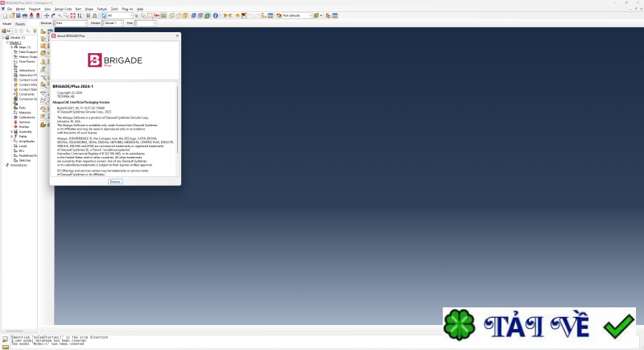Click the Dismiss button
Screen dimensions: 644x350
point(115,181)
